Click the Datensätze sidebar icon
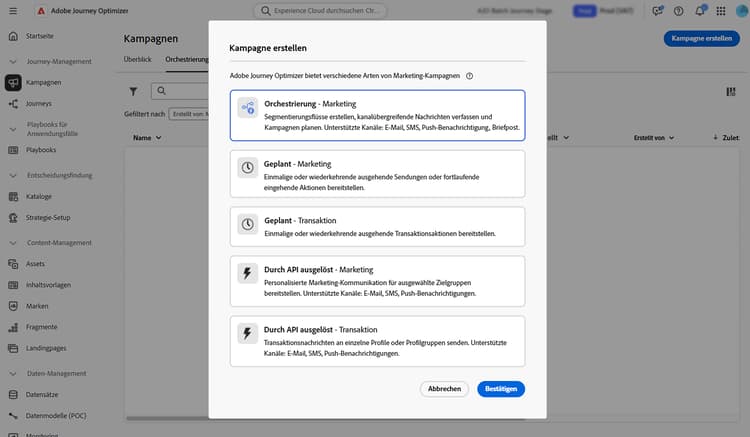 tap(13, 394)
